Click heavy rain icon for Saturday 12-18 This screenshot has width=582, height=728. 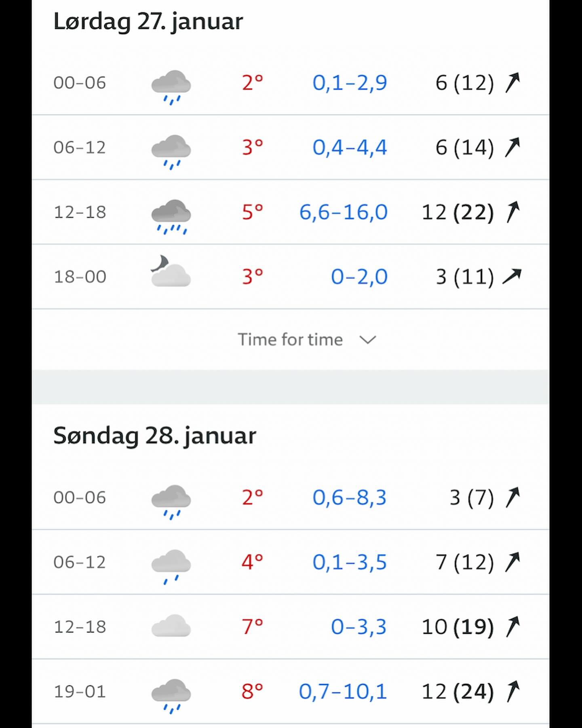171,217
